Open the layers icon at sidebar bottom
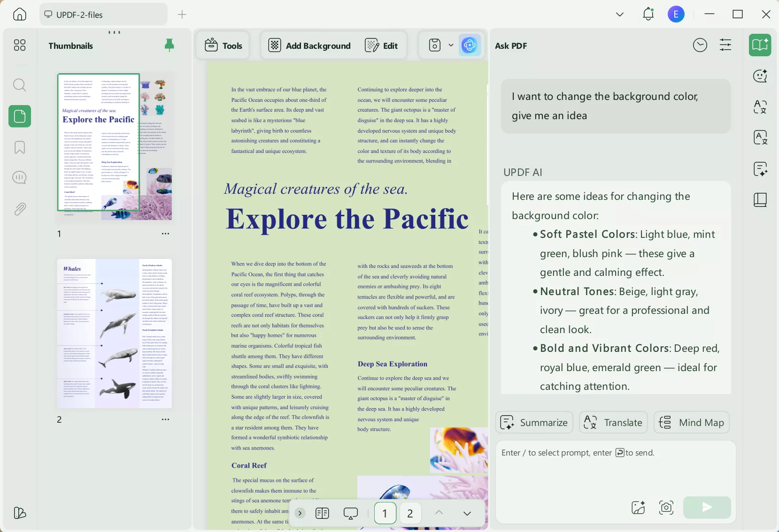This screenshot has width=779, height=532. [20, 513]
